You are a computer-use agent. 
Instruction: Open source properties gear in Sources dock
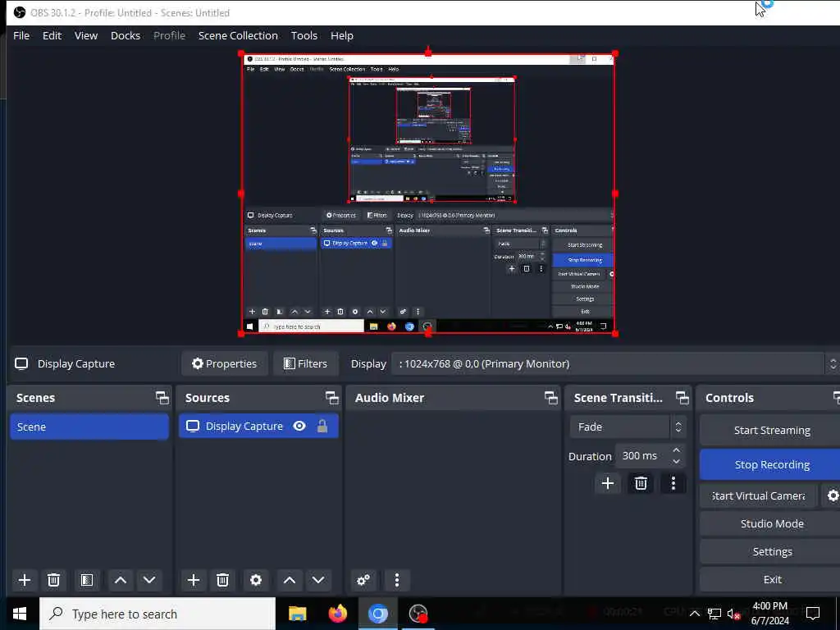(256, 580)
